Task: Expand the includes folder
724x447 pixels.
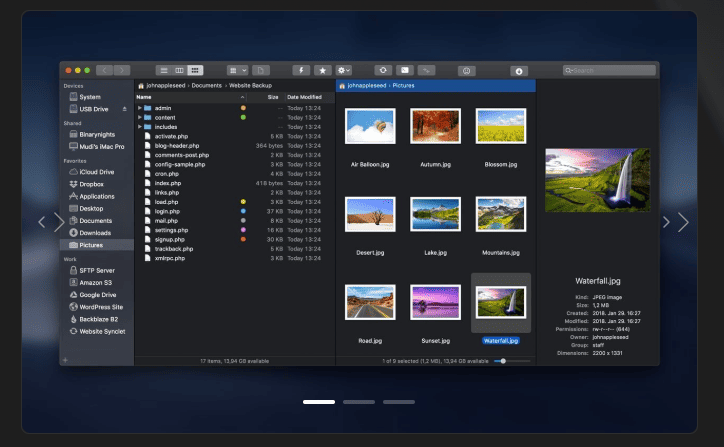Action: [139, 127]
